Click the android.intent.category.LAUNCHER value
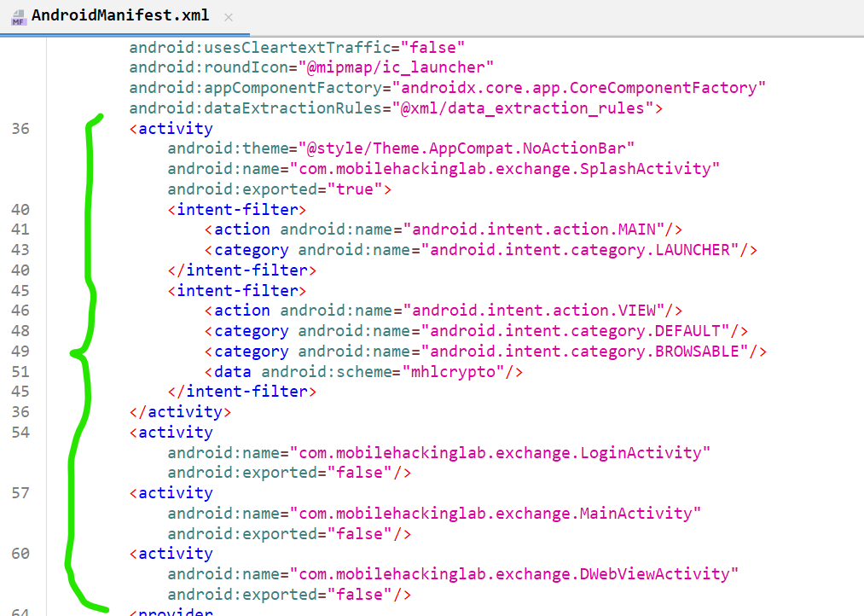The width and height of the screenshot is (864, 616). 583,250
